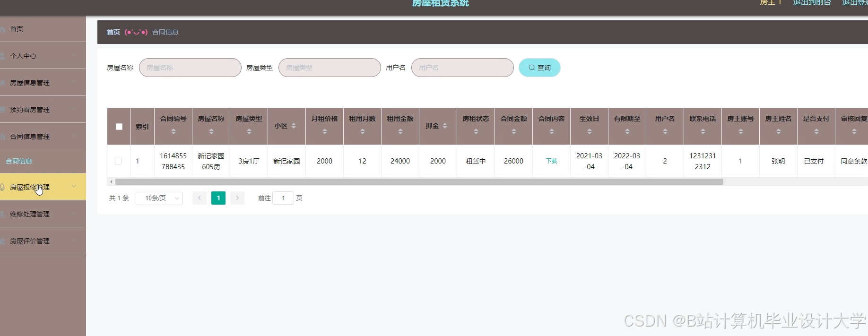868x336 pixels.
Task: Expand 个人中心 menu chevron
Action: tap(74, 55)
